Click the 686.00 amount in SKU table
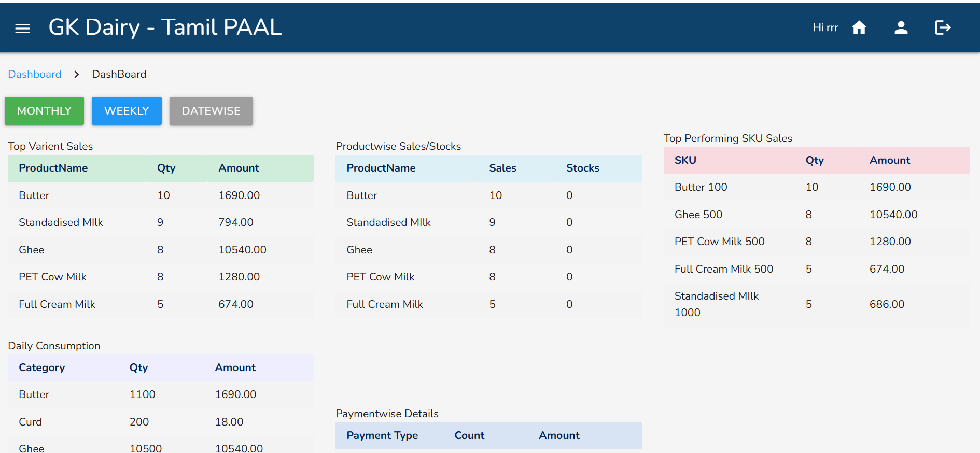980x453 pixels. coord(887,304)
